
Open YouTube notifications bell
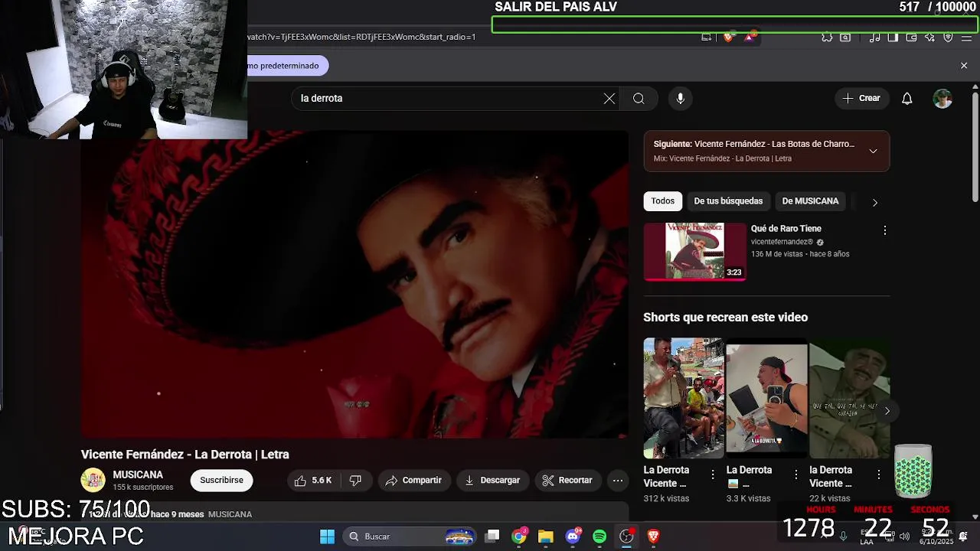[x=906, y=99]
